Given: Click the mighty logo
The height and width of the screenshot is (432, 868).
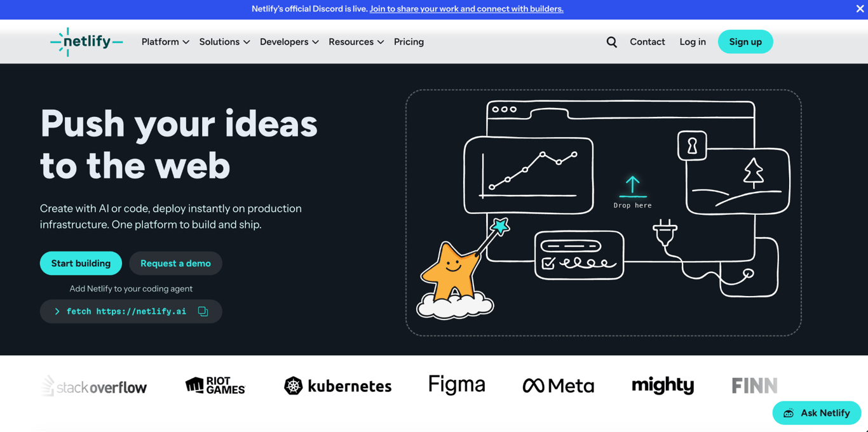Looking at the screenshot, I should [663, 385].
